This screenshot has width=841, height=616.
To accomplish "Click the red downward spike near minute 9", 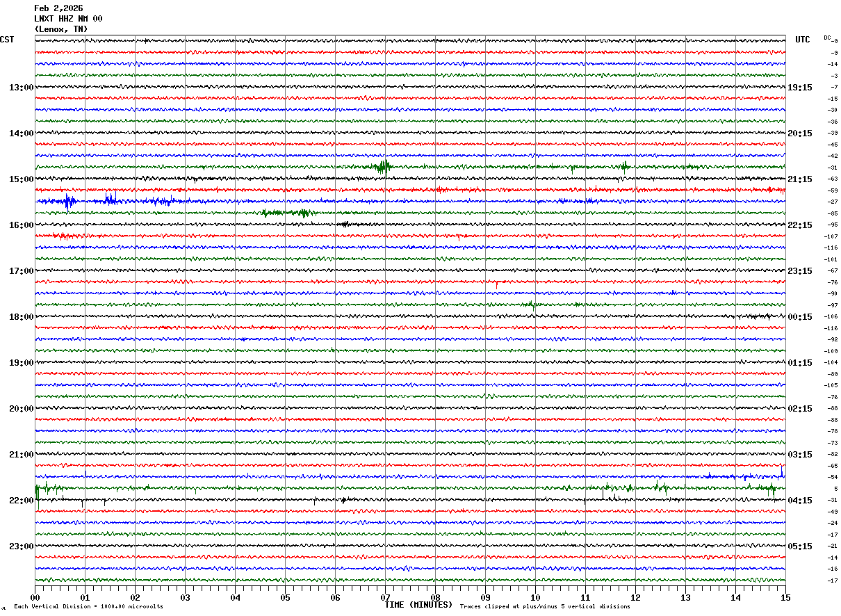I will (496, 284).
